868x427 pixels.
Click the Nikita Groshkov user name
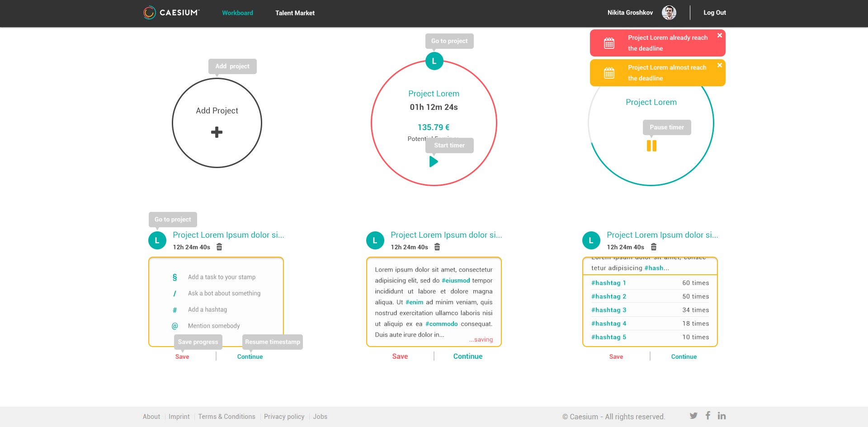pos(630,13)
